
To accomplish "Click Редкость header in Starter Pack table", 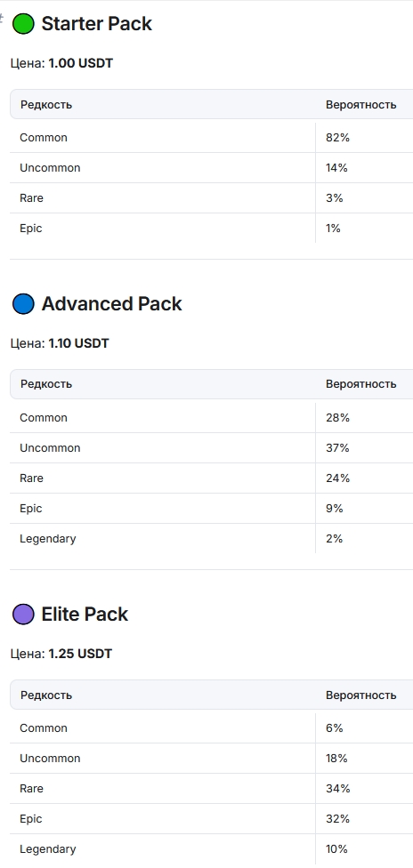I will pyautogui.click(x=46, y=105).
